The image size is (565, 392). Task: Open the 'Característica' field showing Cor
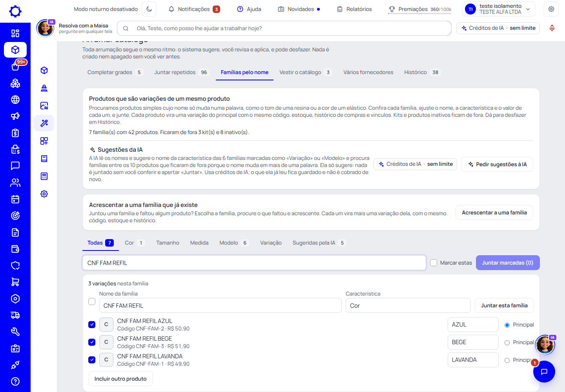pyautogui.click(x=408, y=305)
